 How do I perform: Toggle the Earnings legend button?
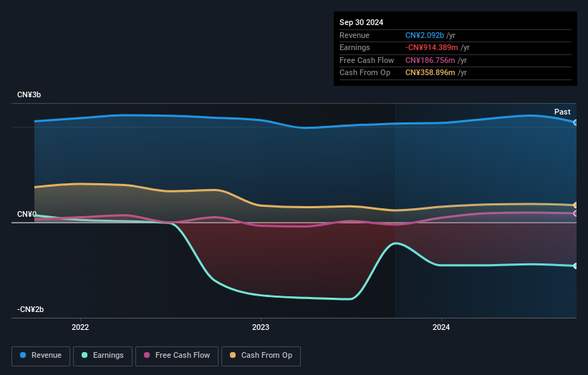[x=102, y=356]
